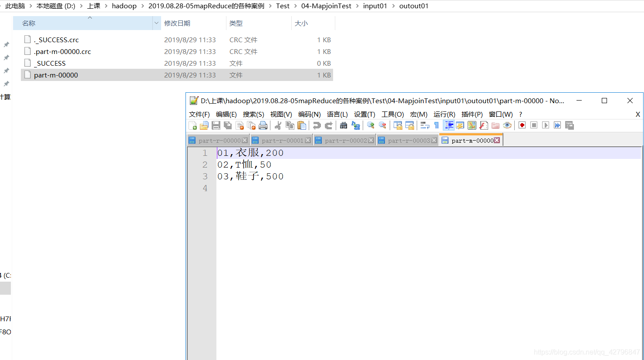644x360 pixels.
Task: Cut selection with the scissors icon
Action: pyautogui.click(x=278, y=125)
